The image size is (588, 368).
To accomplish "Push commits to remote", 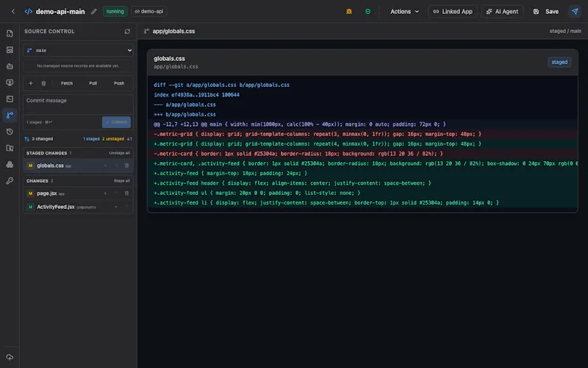I will pos(119,83).
